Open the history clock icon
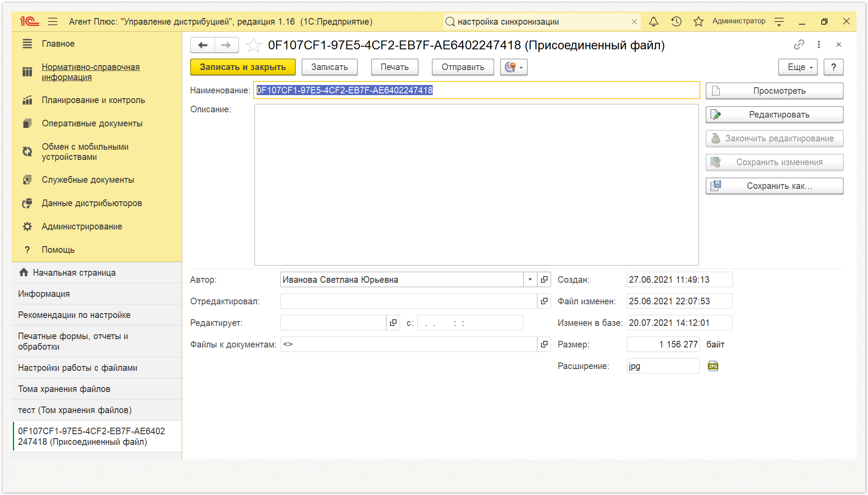 click(x=676, y=22)
